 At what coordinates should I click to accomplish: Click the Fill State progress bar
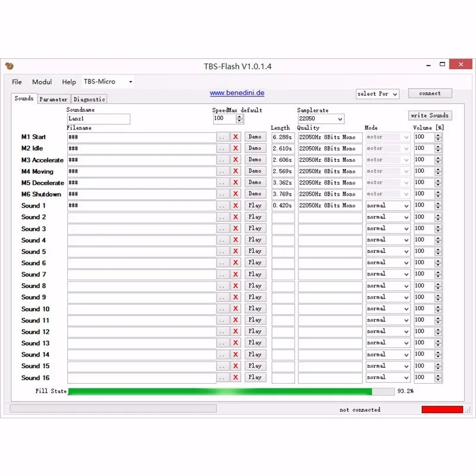pos(231,392)
